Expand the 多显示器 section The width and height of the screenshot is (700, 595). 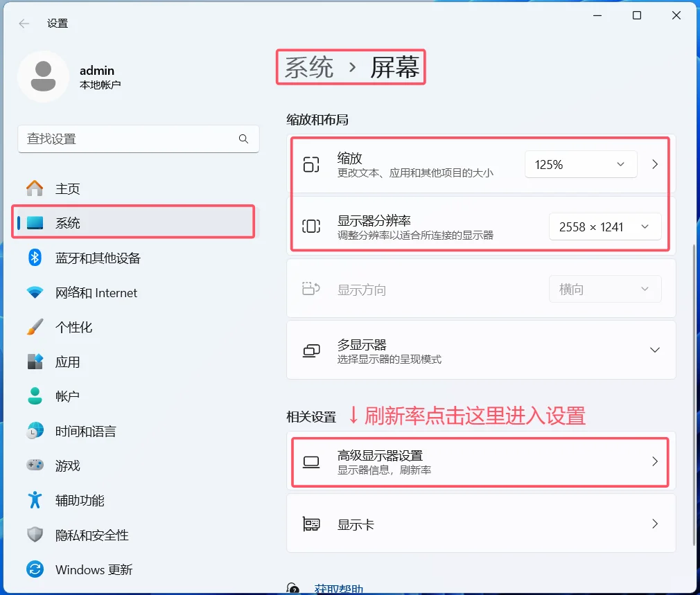click(654, 350)
